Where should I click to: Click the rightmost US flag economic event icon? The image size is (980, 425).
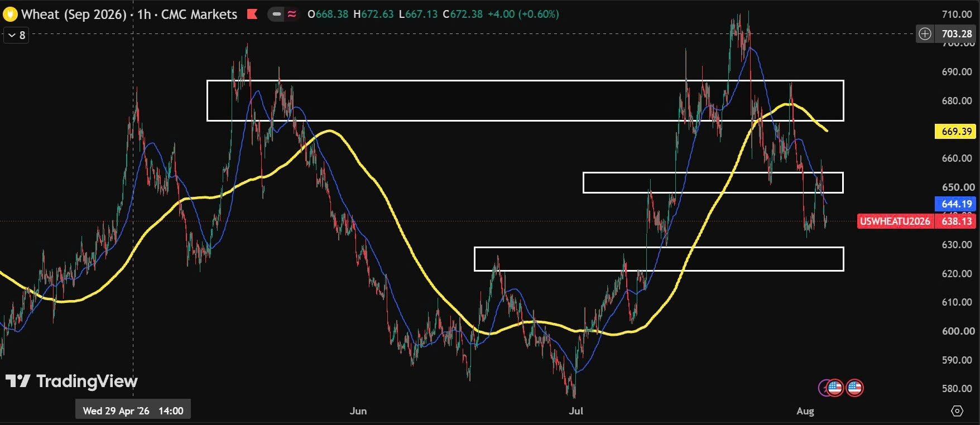click(x=854, y=388)
